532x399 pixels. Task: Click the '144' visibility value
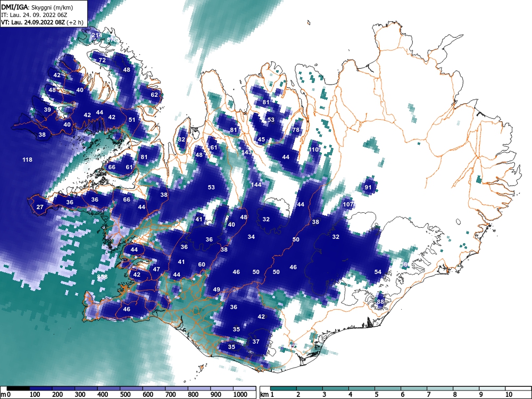(256, 185)
